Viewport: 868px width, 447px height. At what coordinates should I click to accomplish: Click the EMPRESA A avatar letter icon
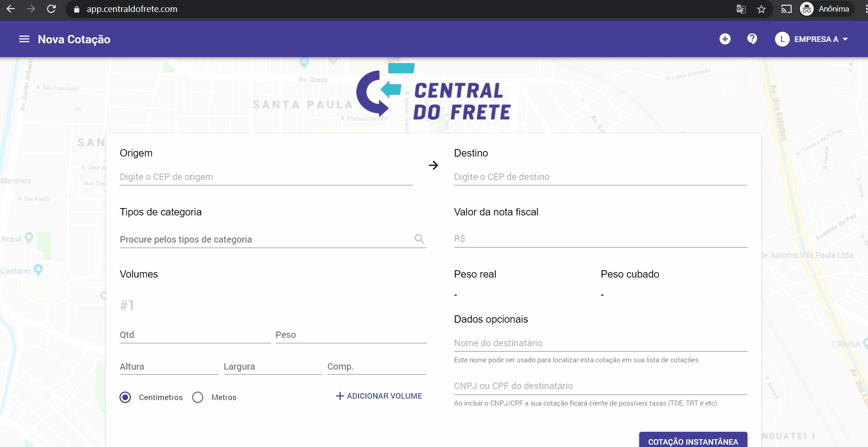pyautogui.click(x=782, y=39)
